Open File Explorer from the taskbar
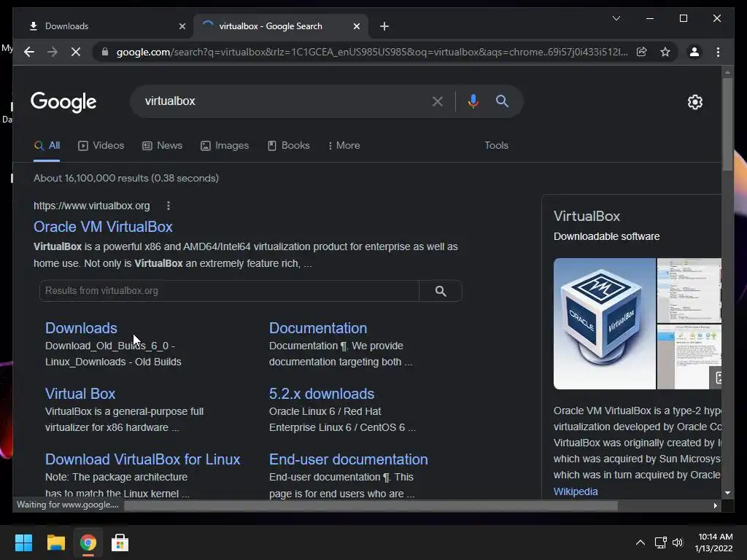This screenshot has height=560, width=747. coord(55,542)
